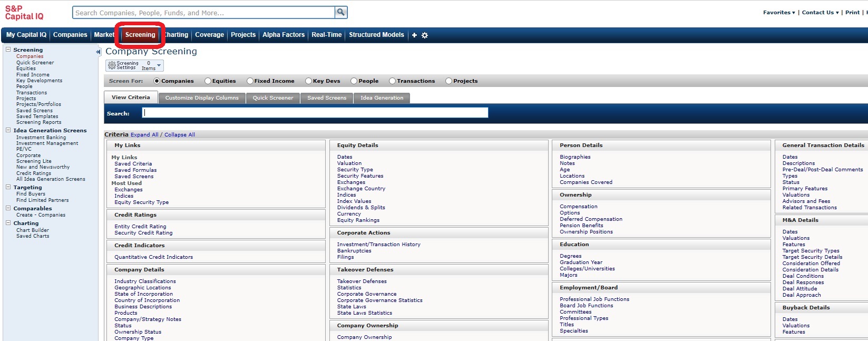Screen dimensions: 868x341
Task: Open the gear settings icon in navigation bar
Action: pos(425,35)
